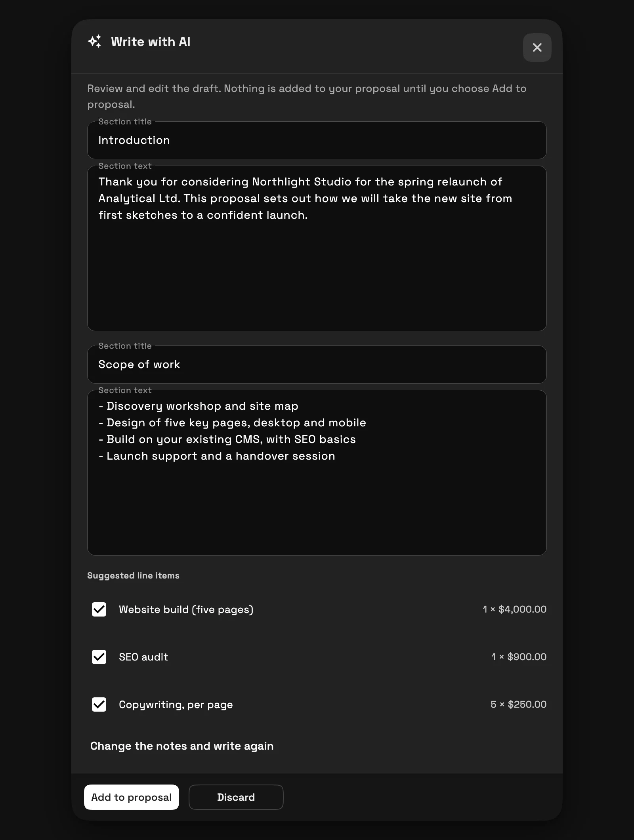Discard the AI draft
The image size is (634, 840).
[236, 797]
